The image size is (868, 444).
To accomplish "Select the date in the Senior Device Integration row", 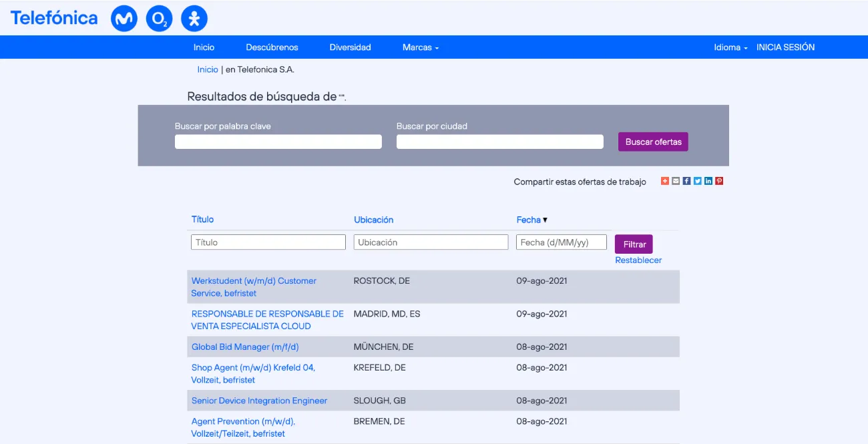I will pyautogui.click(x=541, y=401).
